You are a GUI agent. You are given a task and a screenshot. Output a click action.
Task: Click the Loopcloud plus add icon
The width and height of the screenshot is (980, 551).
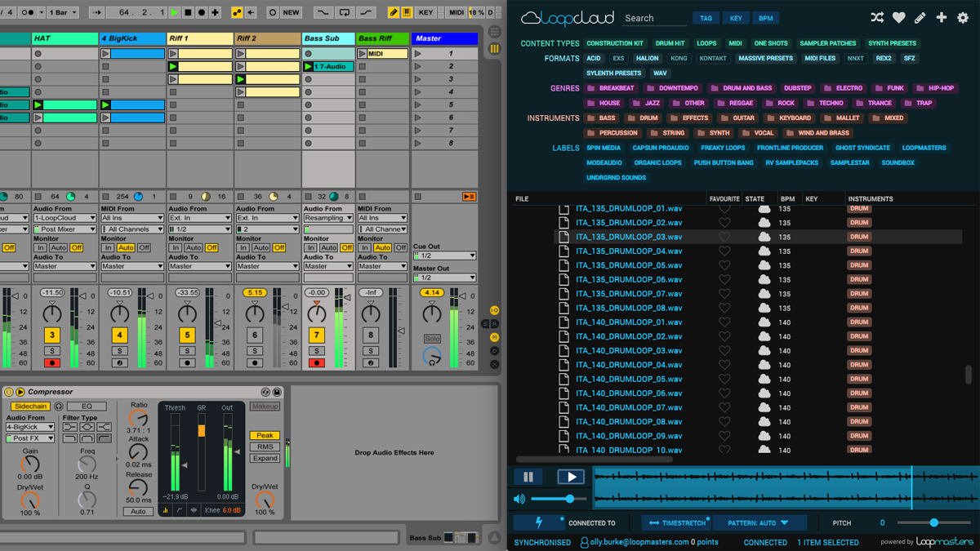click(x=941, y=18)
